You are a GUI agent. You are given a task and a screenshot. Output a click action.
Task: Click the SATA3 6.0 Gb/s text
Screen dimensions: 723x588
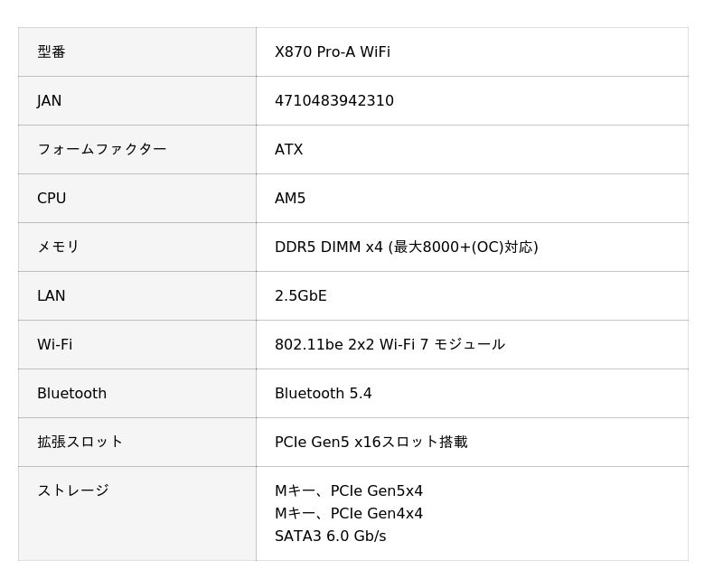(330, 537)
